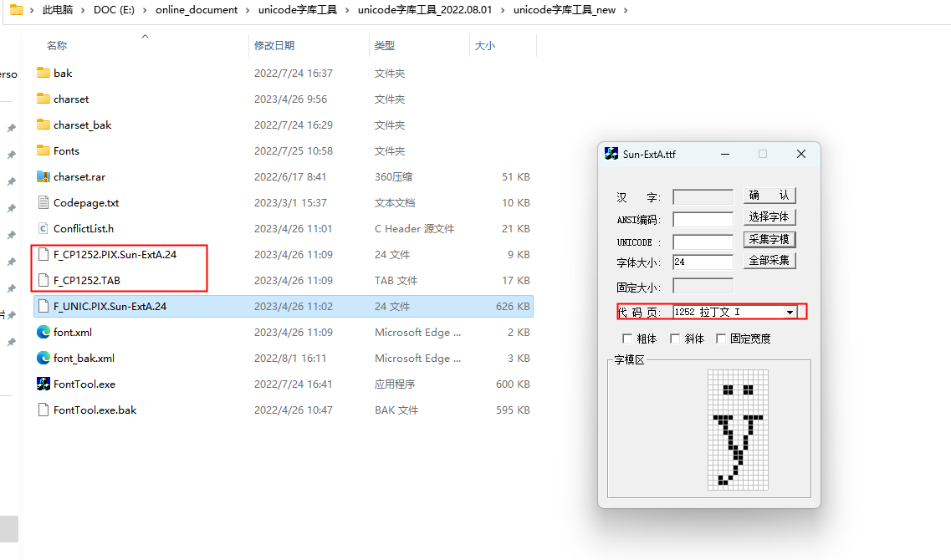
Task: Click the ANSI编码 input field
Action: pos(703,219)
